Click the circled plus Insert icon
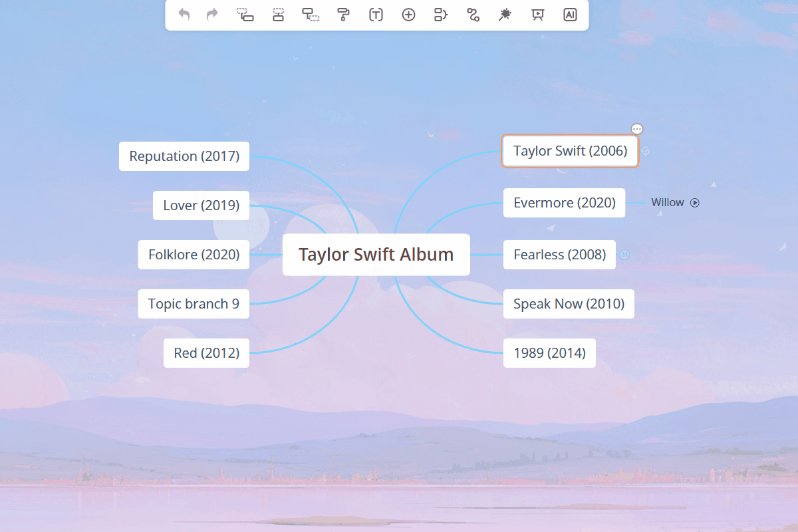This screenshot has height=532, width=798. click(408, 15)
